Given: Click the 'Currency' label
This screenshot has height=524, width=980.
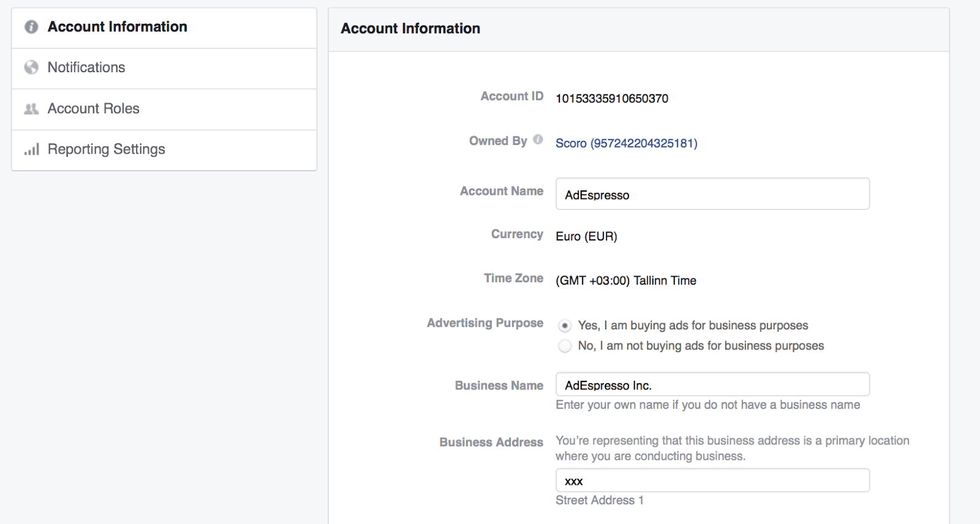Looking at the screenshot, I should (517, 234).
